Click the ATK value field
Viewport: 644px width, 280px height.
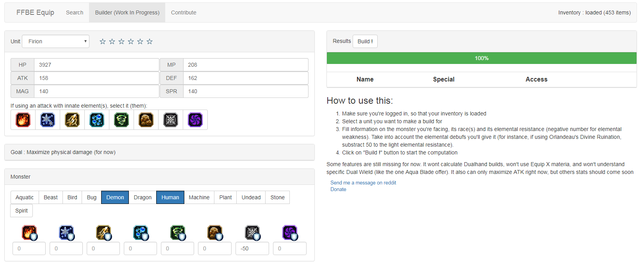point(96,78)
